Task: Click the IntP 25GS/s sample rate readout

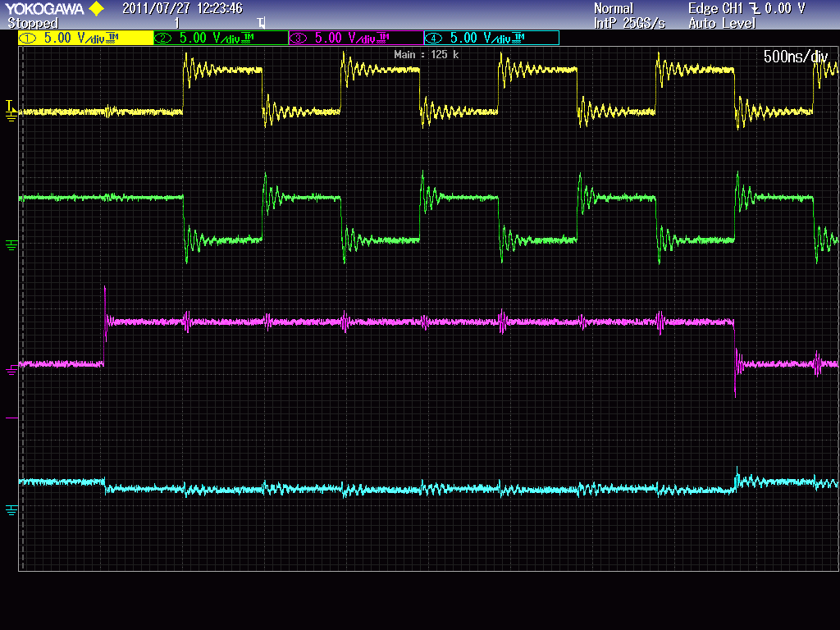Action: (x=629, y=23)
